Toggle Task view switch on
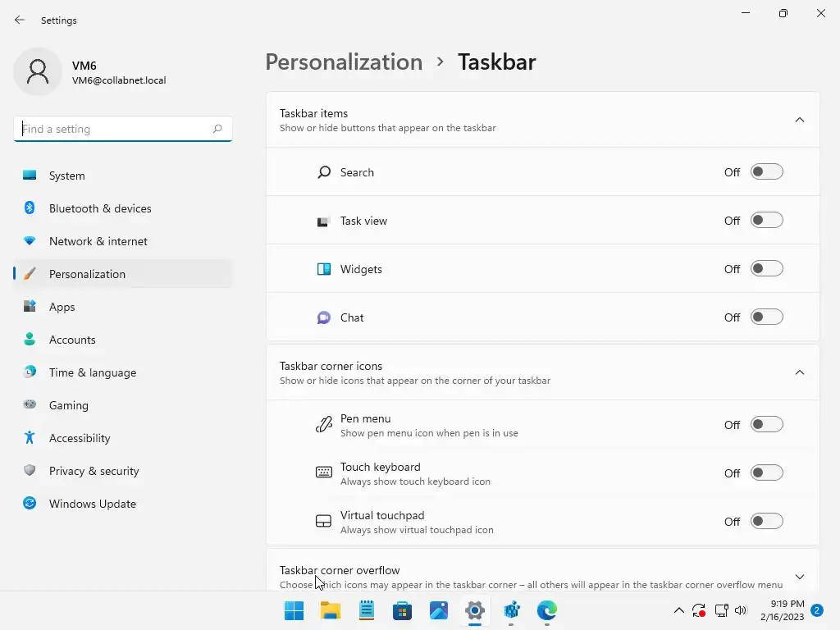840x630 pixels. pyautogui.click(x=767, y=220)
